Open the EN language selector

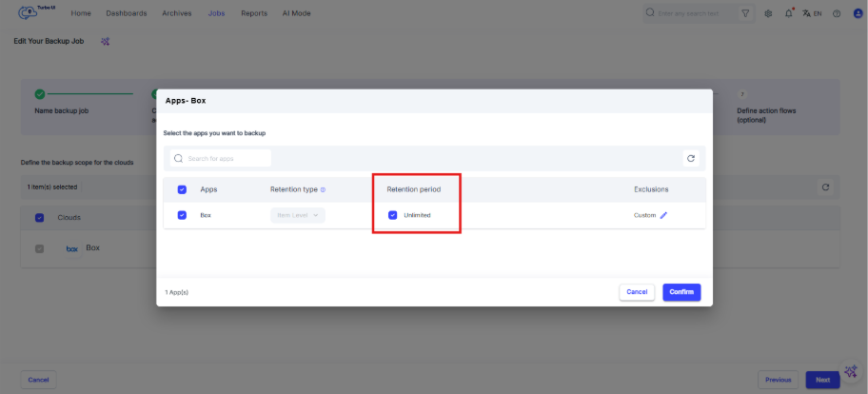[812, 14]
